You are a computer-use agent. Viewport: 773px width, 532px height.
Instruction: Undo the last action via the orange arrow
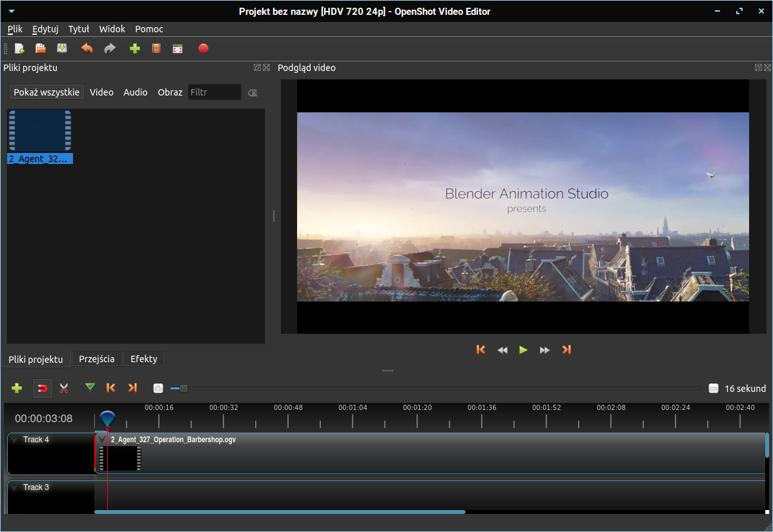coord(87,48)
